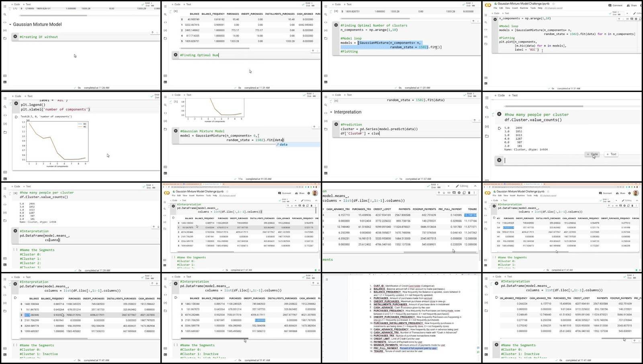
Task: Collapse the Interpretation section heading
Action: pos(331,112)
